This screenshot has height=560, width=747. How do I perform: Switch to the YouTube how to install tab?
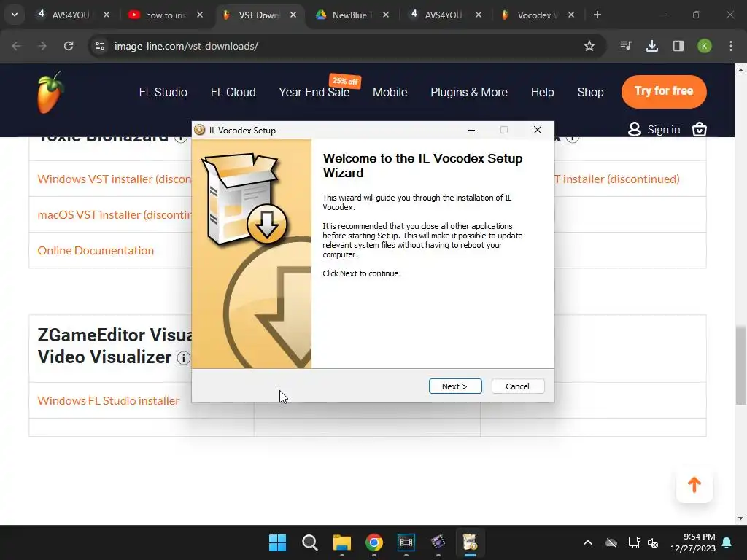click(164, 15)
